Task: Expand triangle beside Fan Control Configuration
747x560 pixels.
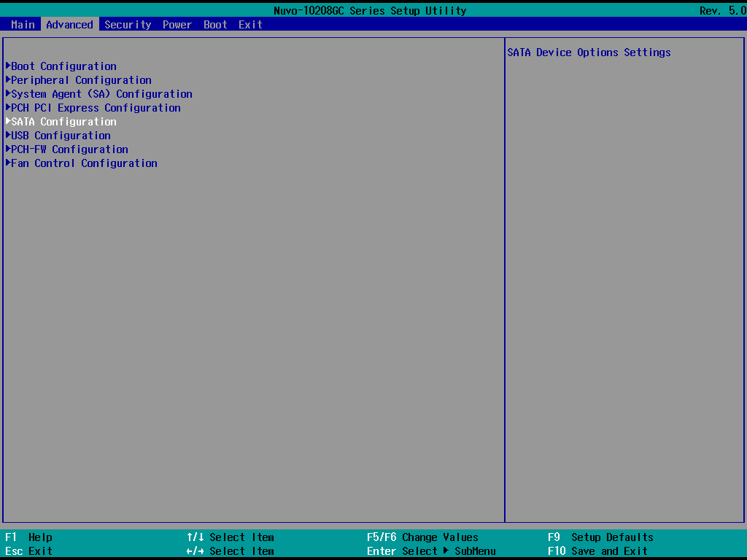Action: [x=8, y=163]
